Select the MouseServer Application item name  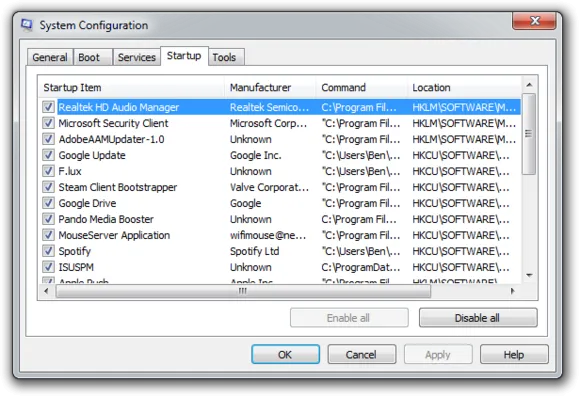point(114,235)
